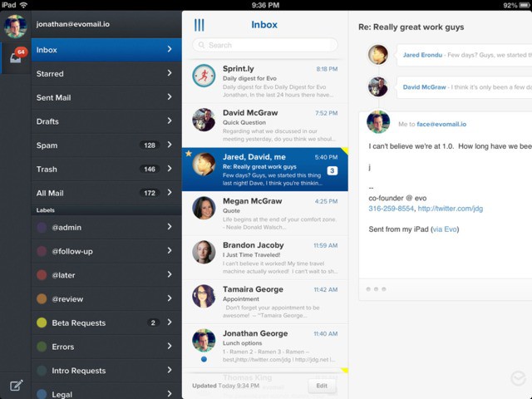The width and height of the screenshot is (532, 399).
Task: Expand Jared Erondu's collapsed message
Action: pos(464,55)
